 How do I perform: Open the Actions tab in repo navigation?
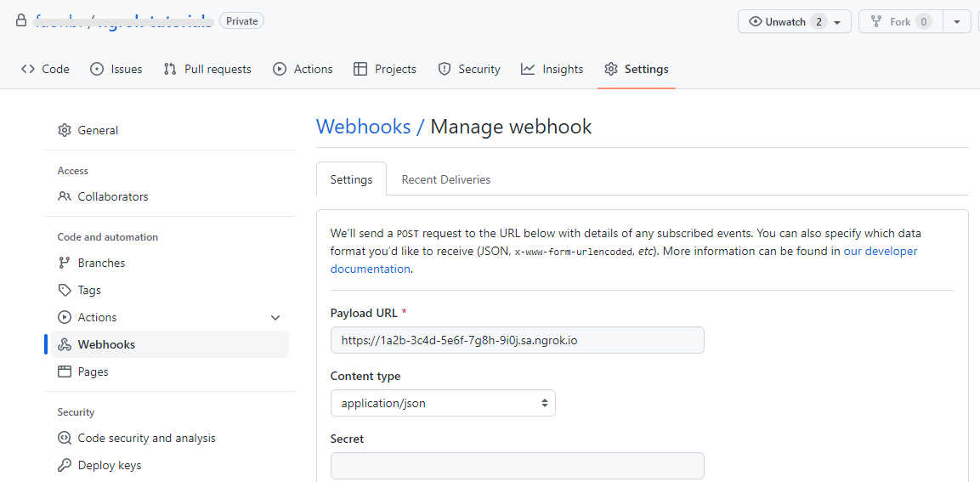(x=303, y=70)
